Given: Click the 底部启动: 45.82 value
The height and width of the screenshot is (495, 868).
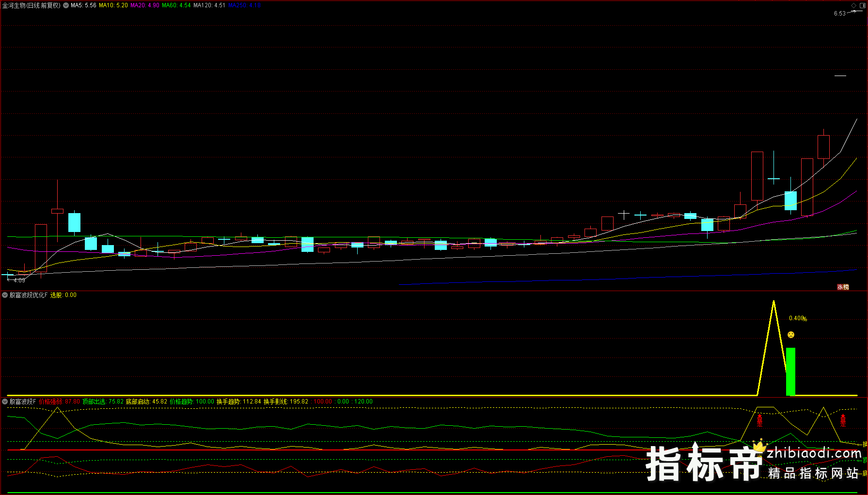Looking at the screenshot, I should pos(146,402).
